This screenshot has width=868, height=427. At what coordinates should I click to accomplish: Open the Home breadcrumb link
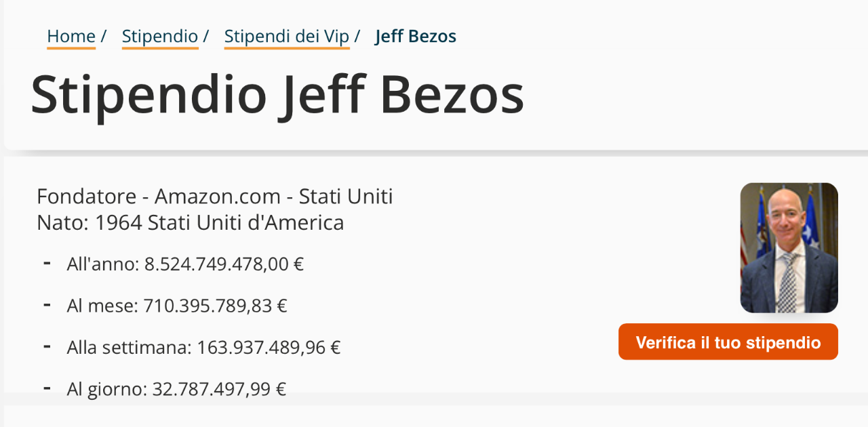71,37
